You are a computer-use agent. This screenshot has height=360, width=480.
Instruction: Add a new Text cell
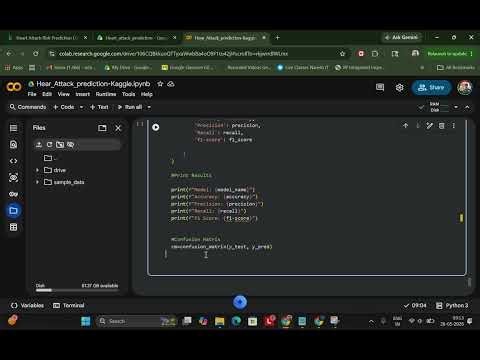tap(99, 107)
